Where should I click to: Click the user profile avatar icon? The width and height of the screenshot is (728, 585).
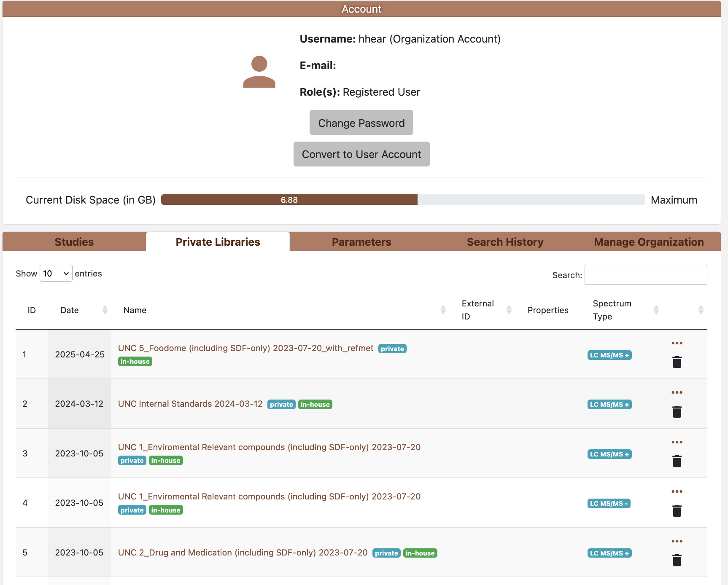point(259,72)
